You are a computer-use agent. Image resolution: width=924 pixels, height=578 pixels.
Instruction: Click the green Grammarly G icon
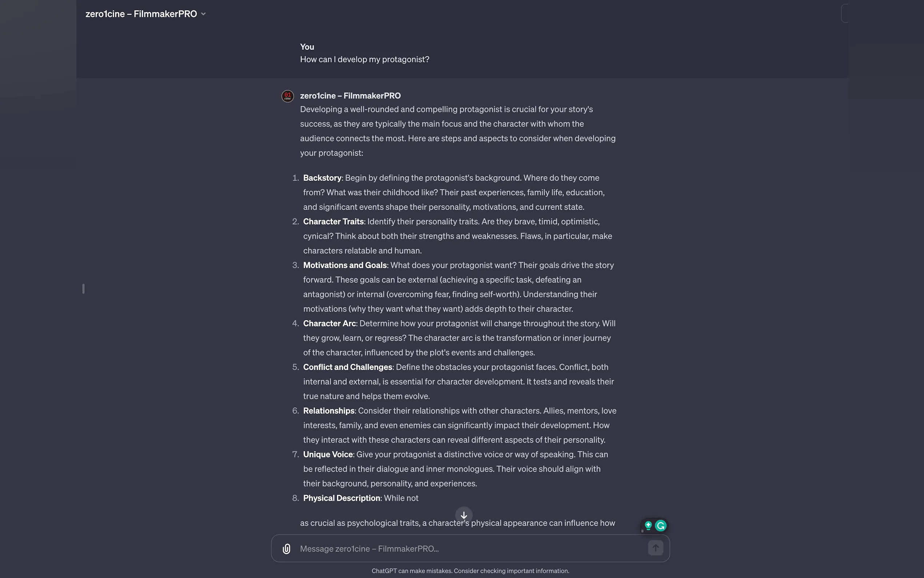point(661,526)
